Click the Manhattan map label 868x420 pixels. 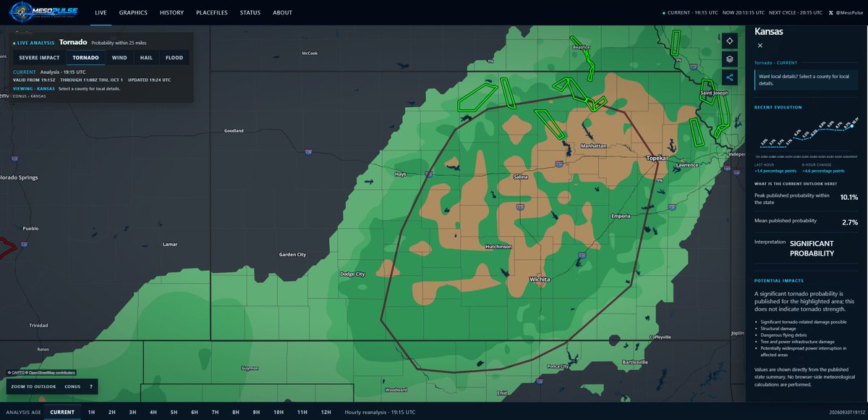594,146
